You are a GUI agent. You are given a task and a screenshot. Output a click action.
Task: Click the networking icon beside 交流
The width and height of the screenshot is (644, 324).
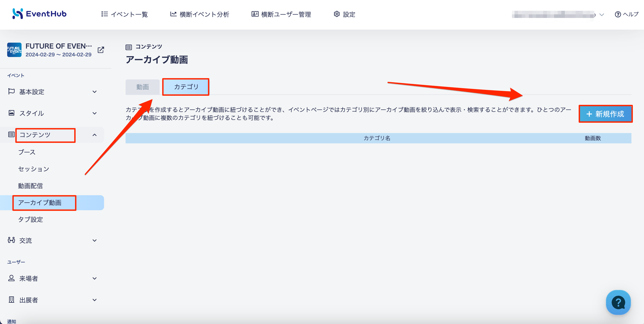[11, 240]
